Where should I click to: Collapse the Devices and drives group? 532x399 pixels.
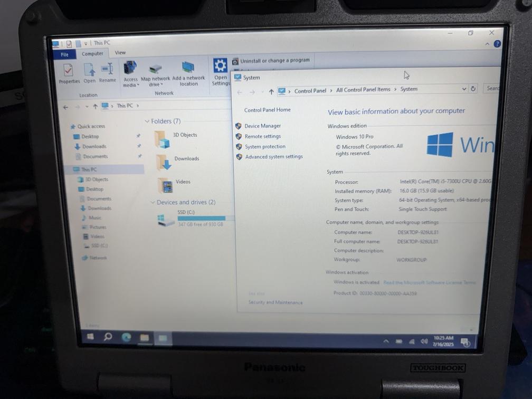[x=153, y=203]
